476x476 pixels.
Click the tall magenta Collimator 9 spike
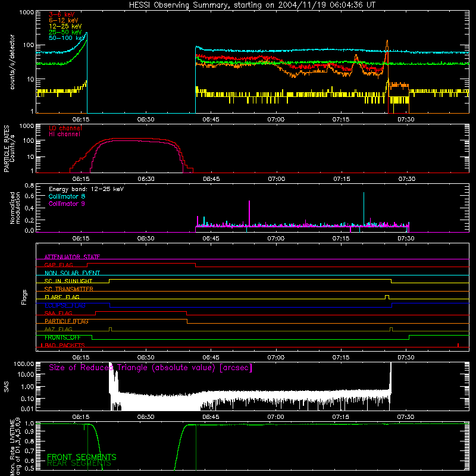249,214
